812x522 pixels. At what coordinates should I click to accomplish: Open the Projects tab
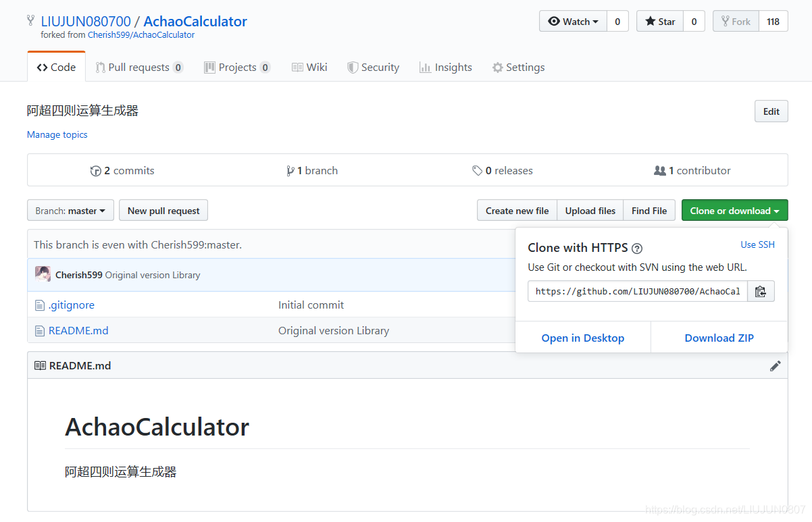(x=237, y=67)
